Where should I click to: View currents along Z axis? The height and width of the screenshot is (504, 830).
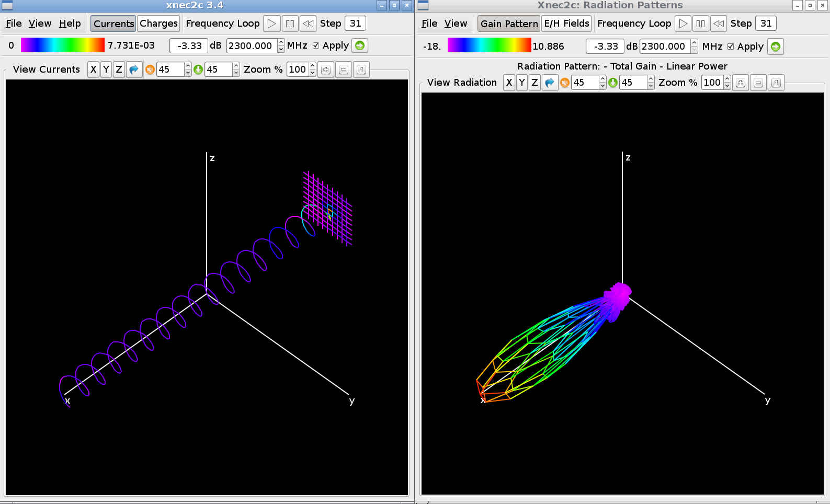coord(119,70)
